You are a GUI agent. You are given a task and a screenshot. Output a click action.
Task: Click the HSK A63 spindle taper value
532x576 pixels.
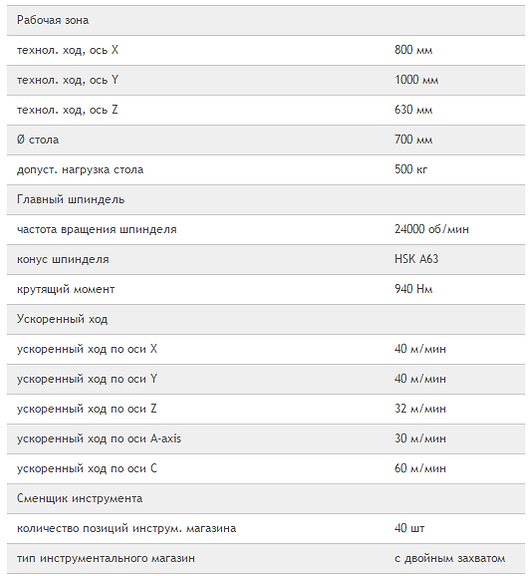(416, 259)
